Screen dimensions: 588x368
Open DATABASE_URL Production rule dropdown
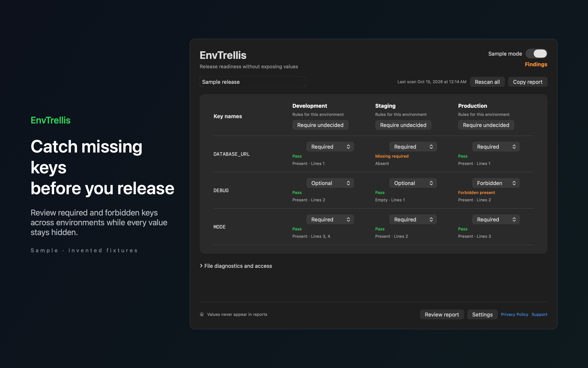pos(496,147)
